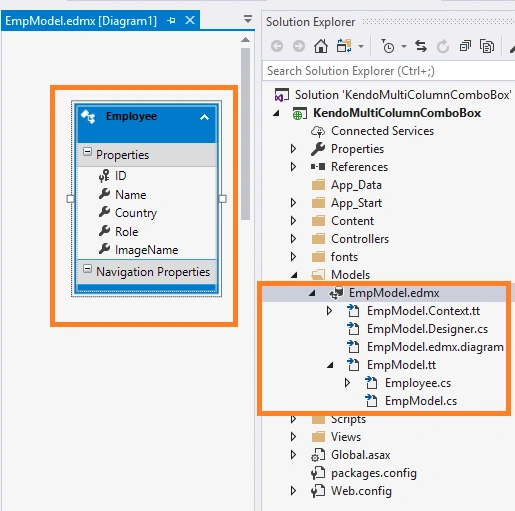Collapse the KendoMultiColumnComboBox project node
515x511 pixels.
(276, 113)
